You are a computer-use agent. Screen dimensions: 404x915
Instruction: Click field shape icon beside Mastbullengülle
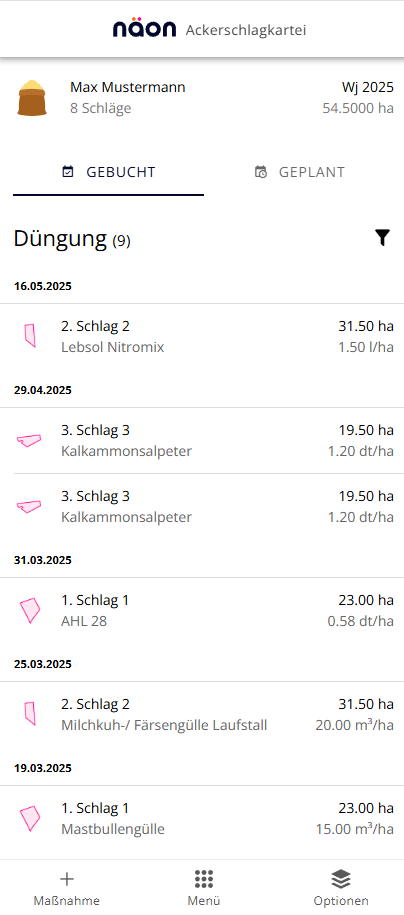[30, 818]
